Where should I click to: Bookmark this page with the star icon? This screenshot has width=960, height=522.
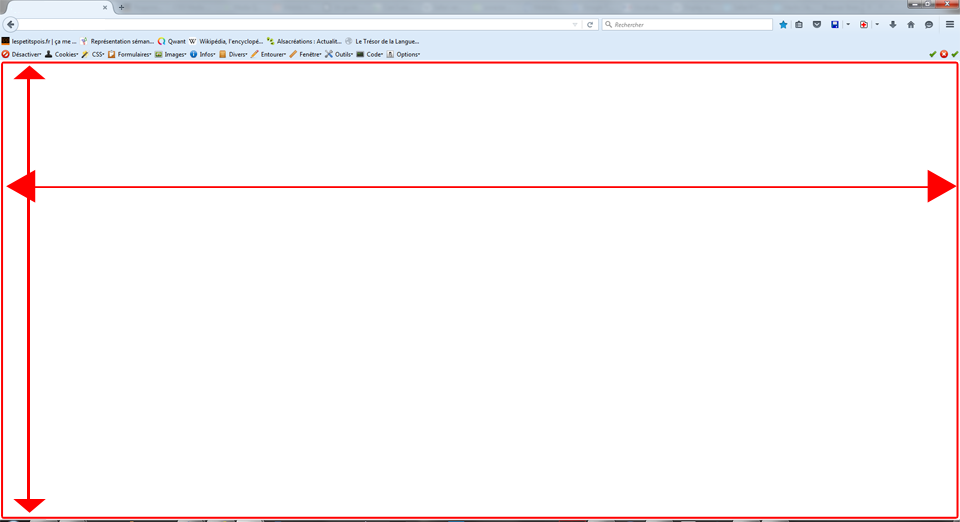[x=783, y=24]
